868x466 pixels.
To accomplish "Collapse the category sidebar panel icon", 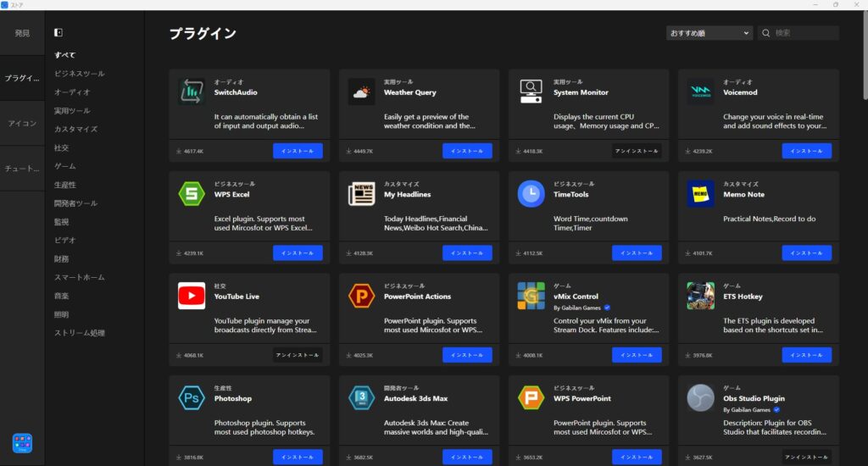I will pyautogui.click(x=58, y=33).
